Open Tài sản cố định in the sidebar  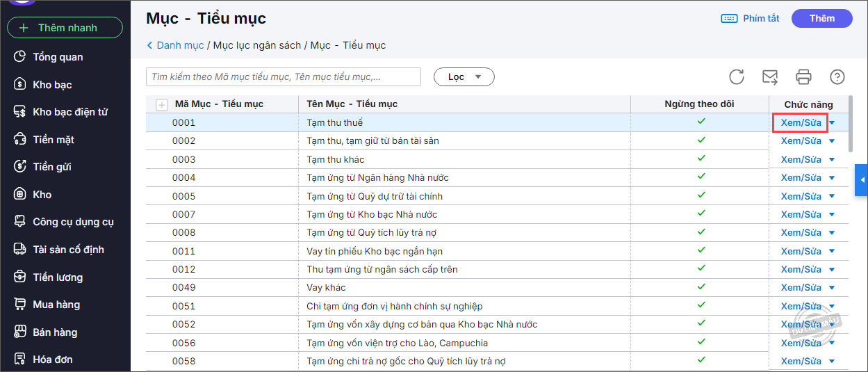tap(68, 250)
